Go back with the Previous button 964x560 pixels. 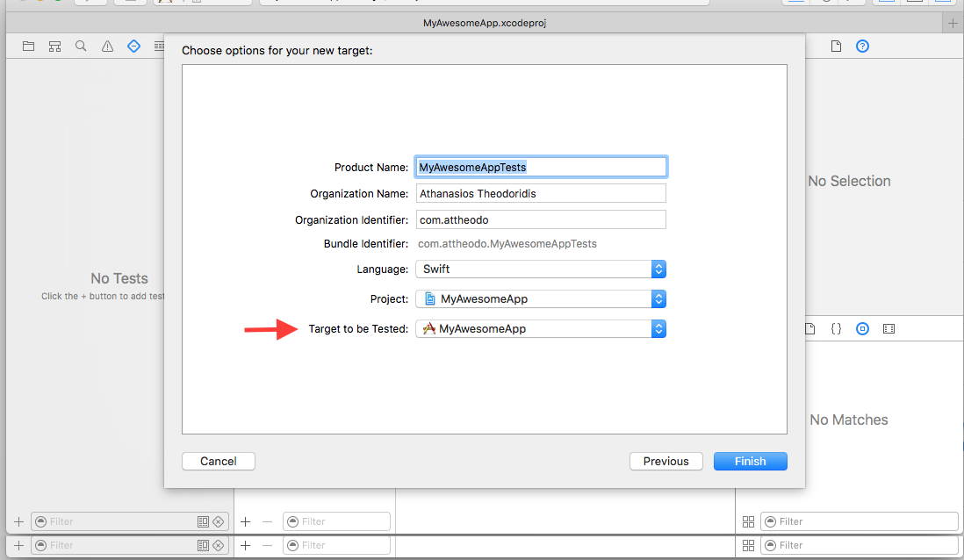[665, 462]
